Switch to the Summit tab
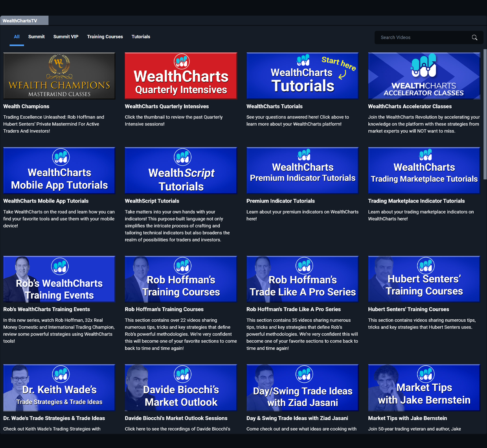487x448 pixels. (x=37, y=37)
